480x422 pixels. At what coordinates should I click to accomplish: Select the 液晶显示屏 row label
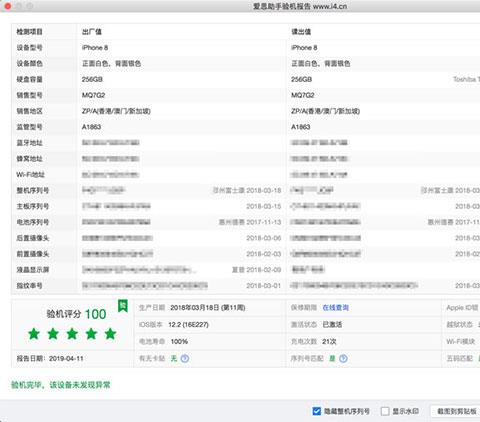click(33, 269)
